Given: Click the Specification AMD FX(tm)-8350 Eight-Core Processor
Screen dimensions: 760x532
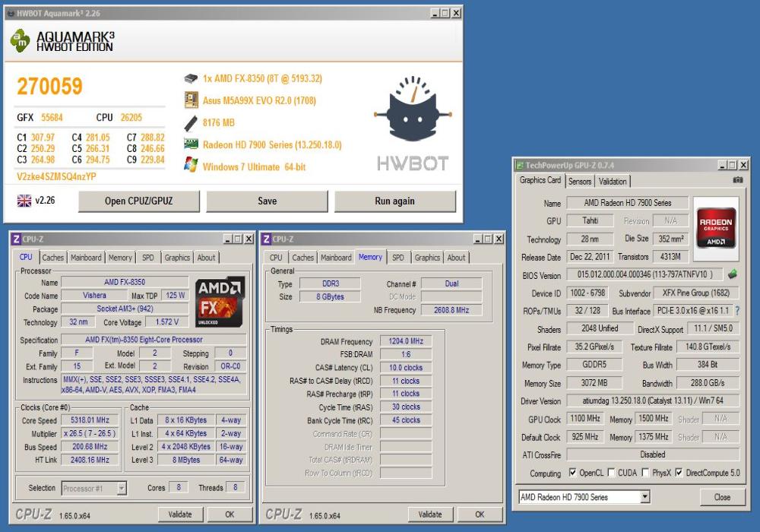Looking at the screenshot, I should point(154,340).
